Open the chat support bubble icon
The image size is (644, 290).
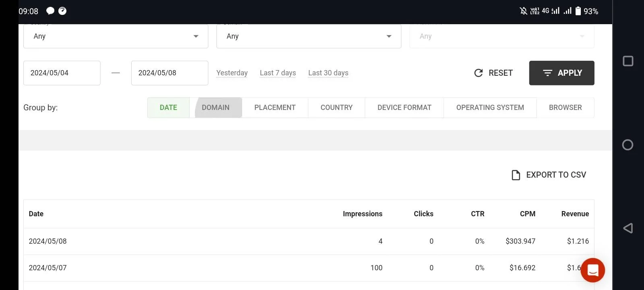coord(592,270)
